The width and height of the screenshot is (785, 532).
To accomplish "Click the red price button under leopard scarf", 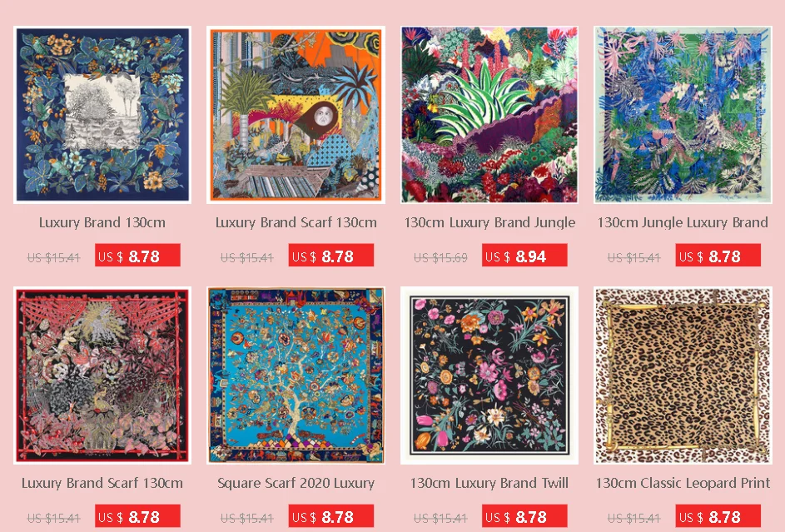I will [x=718, y=516].
